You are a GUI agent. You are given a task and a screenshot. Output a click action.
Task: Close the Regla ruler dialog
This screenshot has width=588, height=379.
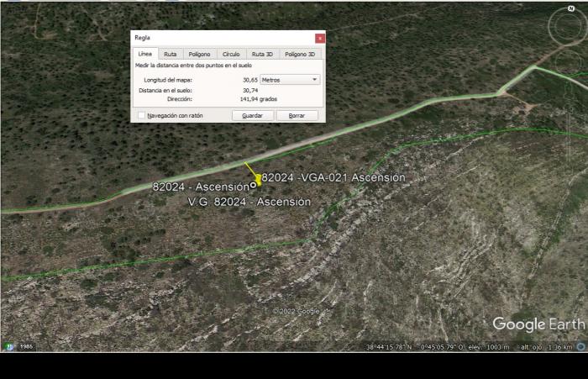click(x=320, y=38)
